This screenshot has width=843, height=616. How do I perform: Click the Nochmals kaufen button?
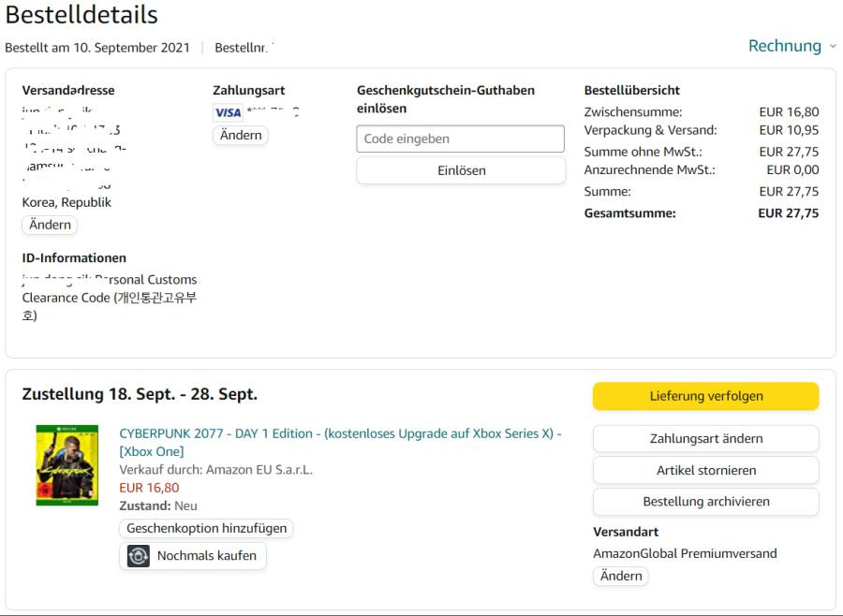[x=193, y=556]
